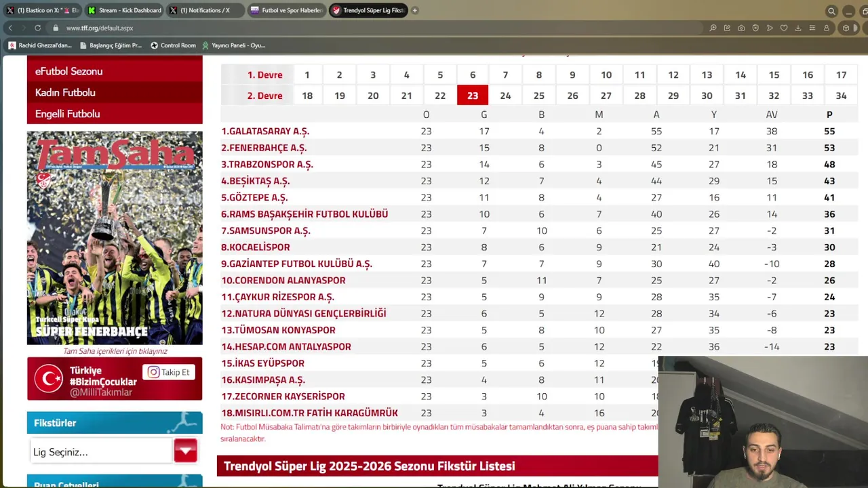Screen dimensions: 868x488
Task: Open the downloads arrow icon
Action: (x=798, y=28)
